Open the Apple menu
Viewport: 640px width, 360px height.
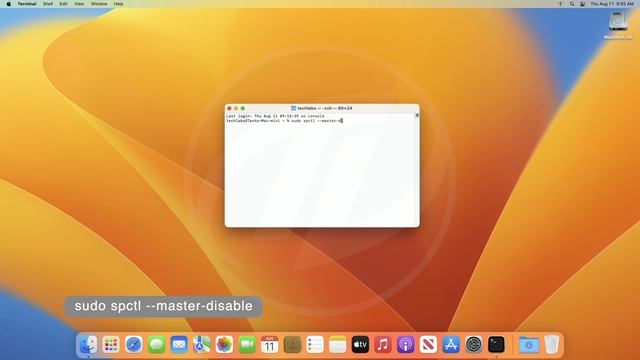pyautogui.click(x=9, y=4)
